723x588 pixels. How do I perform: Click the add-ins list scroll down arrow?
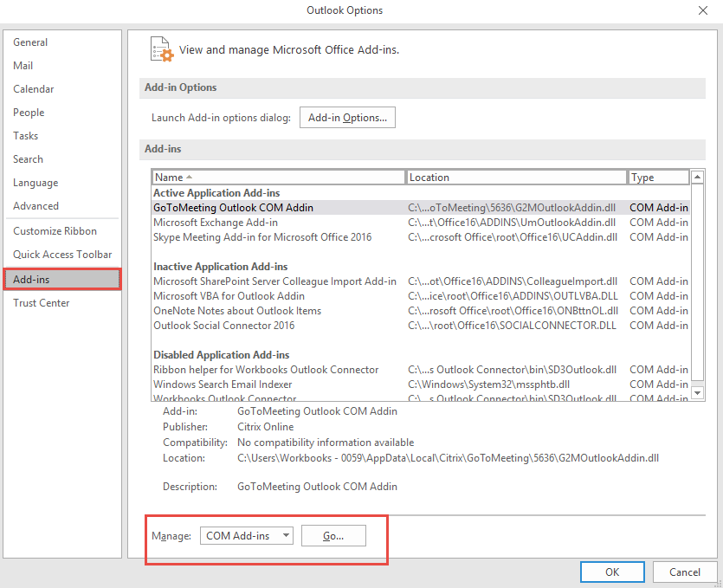tap(698, 393)
